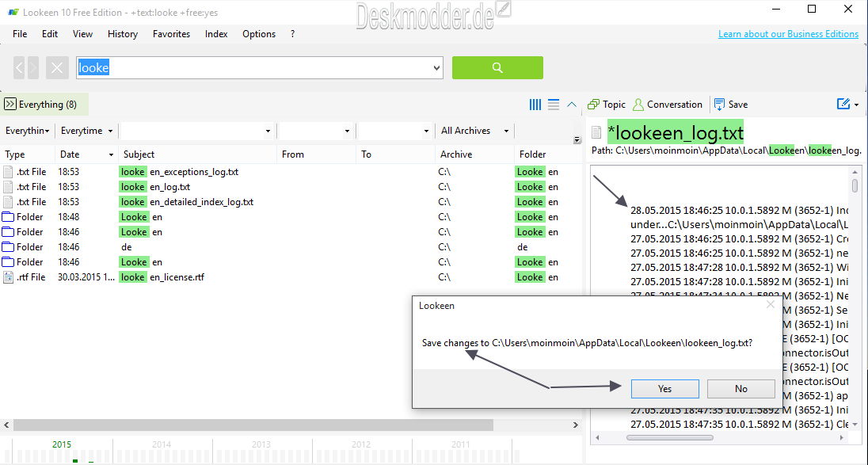The height and width of the screenshot is (465, 868).
Task: Decline saving changes with the No button
Action: [740, 389]
